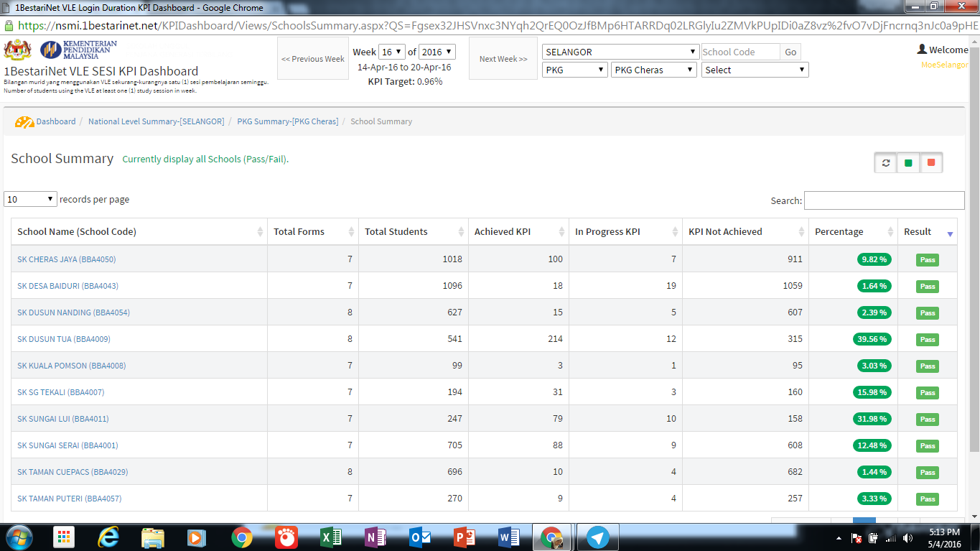Screen dimensions: 980x551
Task: Click the browser address bar URL
Action: tap(498, 26)
